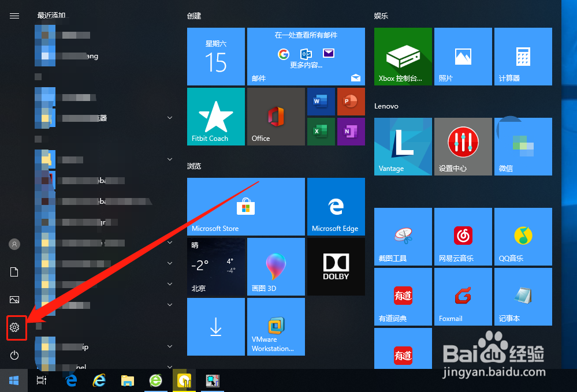Viewport: 577px width, 392px height.
Task: Launch the Excel tile
Action: click(321, 131)
